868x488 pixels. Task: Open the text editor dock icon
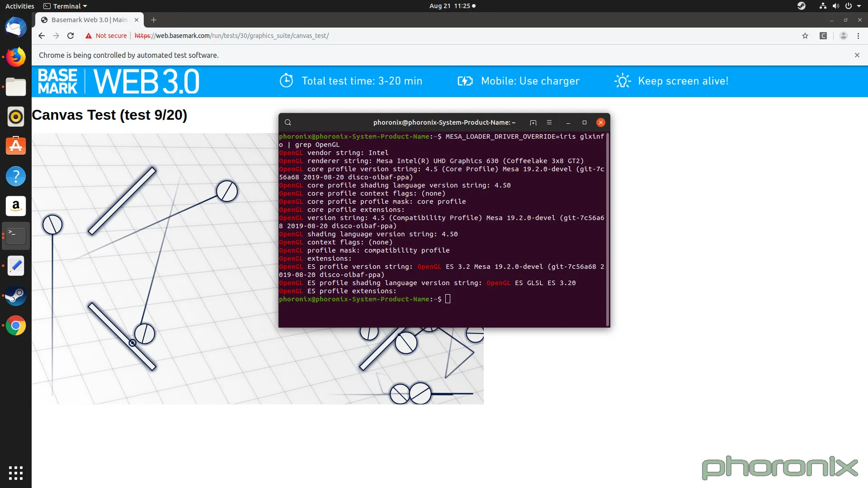pos(16,266)
